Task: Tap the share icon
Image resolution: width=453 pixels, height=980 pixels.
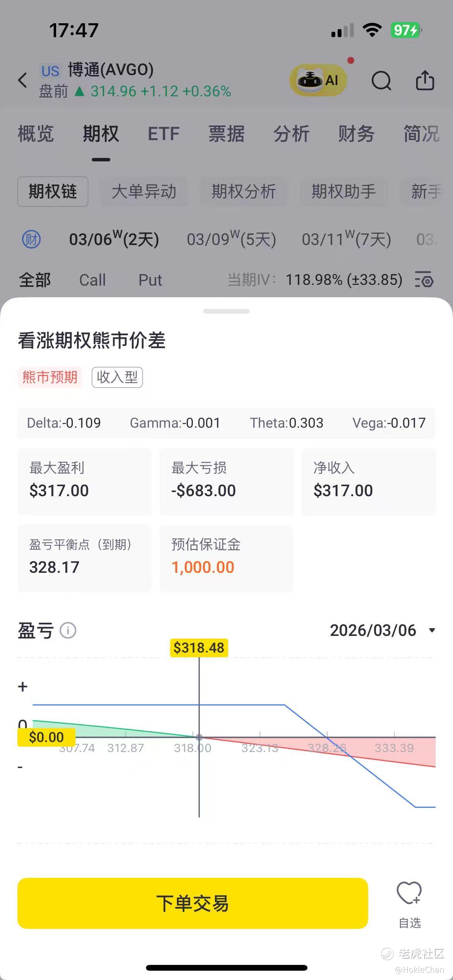Action: pos(425,80)
